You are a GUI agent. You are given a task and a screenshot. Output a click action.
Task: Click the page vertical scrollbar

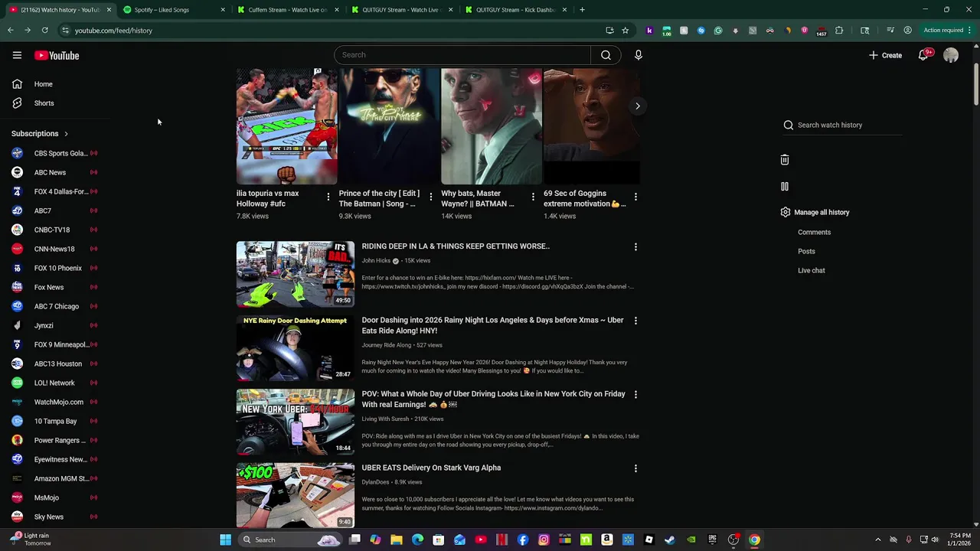coord(975,84)
